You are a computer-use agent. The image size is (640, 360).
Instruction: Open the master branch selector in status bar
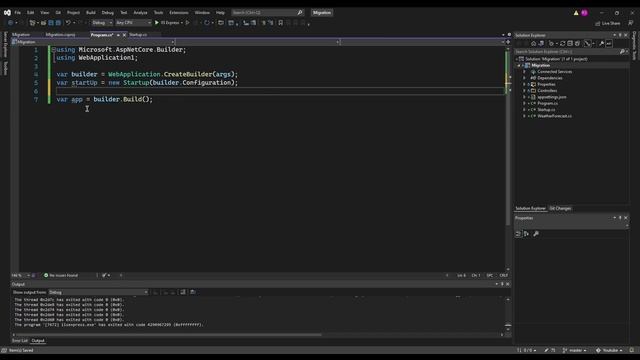coord(575,350)
